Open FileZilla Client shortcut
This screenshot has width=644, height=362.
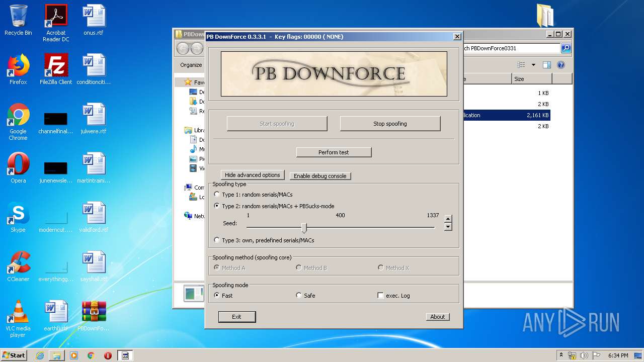click(56, 69)
